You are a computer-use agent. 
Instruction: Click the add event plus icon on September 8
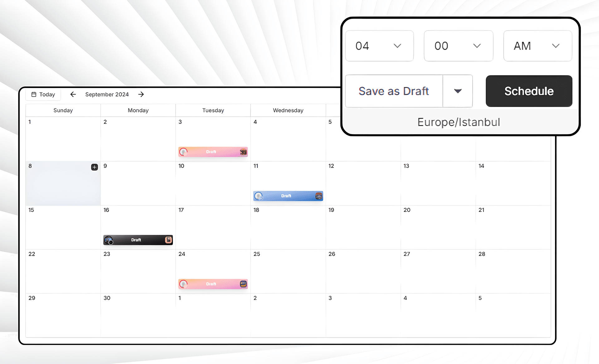(x=95, y=167)
